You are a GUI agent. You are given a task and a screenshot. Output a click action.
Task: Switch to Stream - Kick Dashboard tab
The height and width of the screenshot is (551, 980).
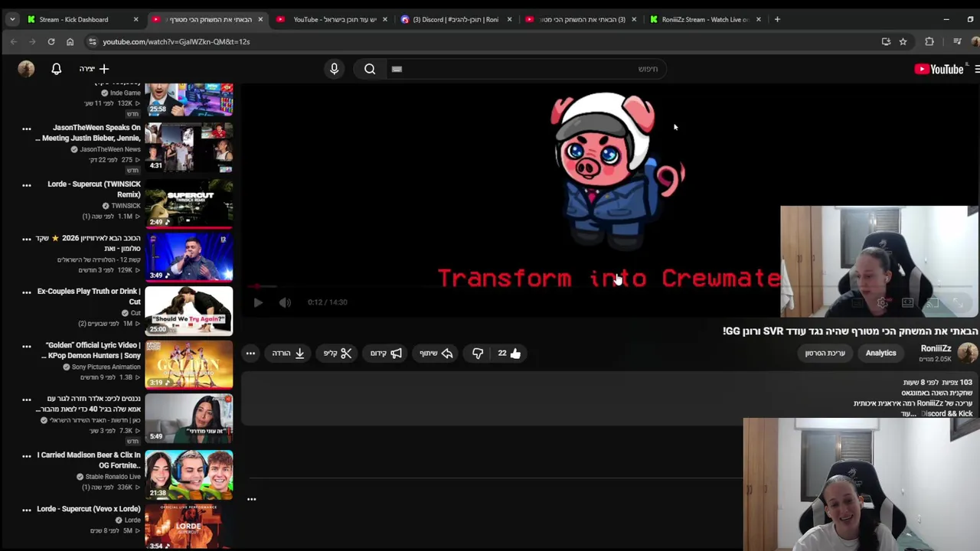[x=73, y=19]
